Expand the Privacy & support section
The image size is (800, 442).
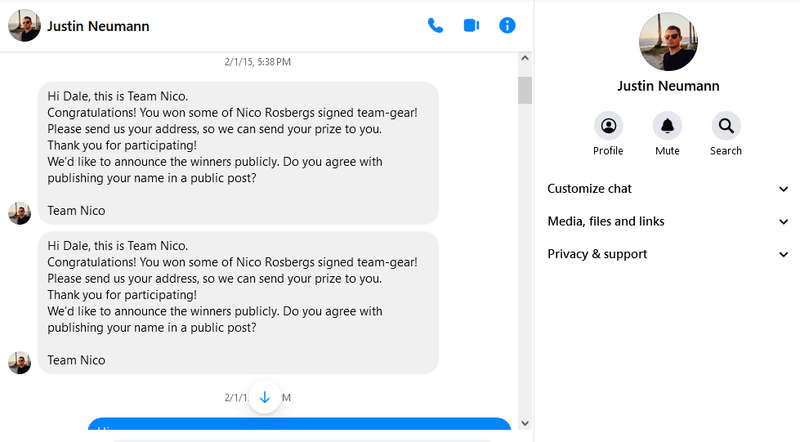(x=668, y=254)
